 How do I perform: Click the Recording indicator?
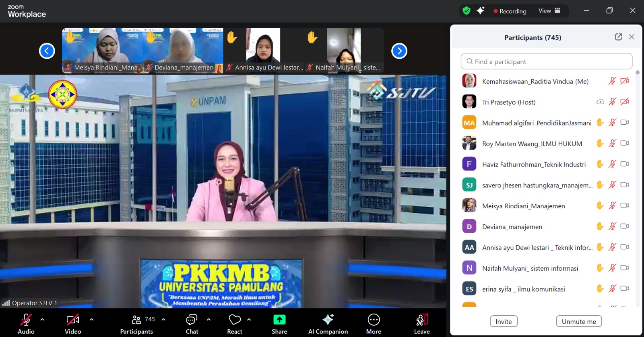point(510,11)
